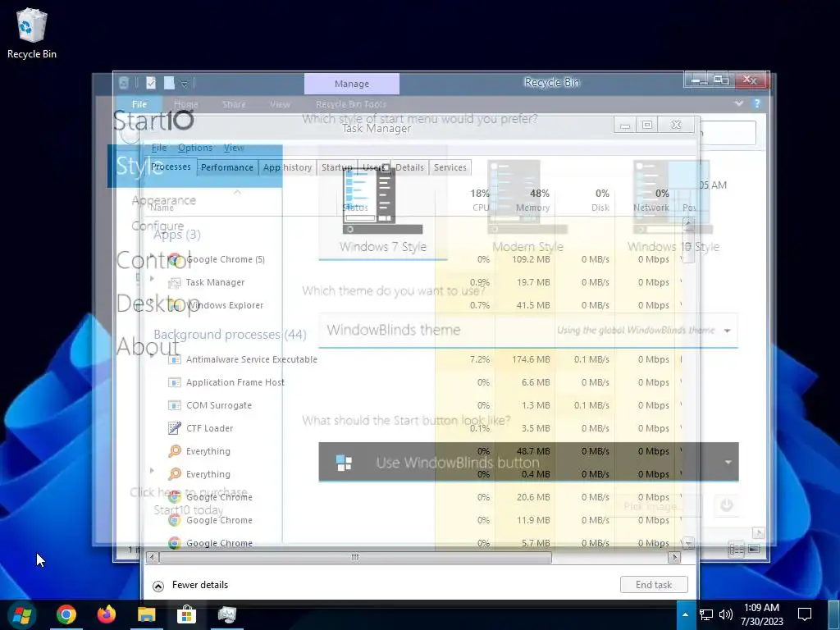840x630 pixels.
Task: Open the notification center icon
Action: tap(804, 614)
